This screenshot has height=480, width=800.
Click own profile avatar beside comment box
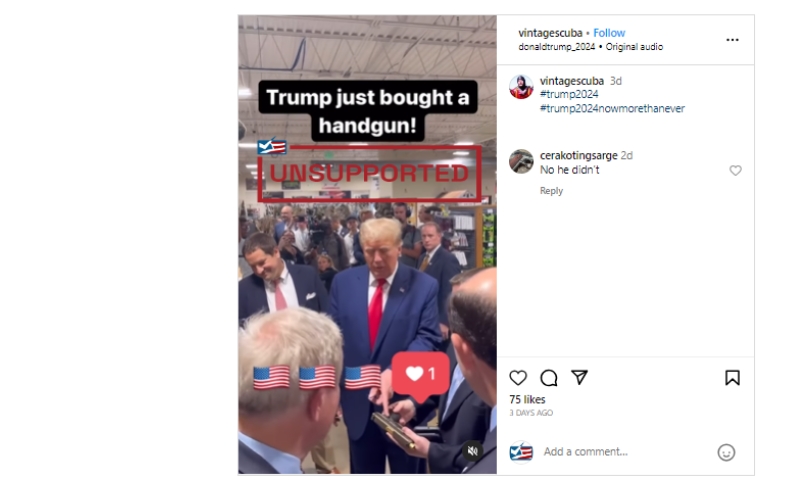(521, 452)
